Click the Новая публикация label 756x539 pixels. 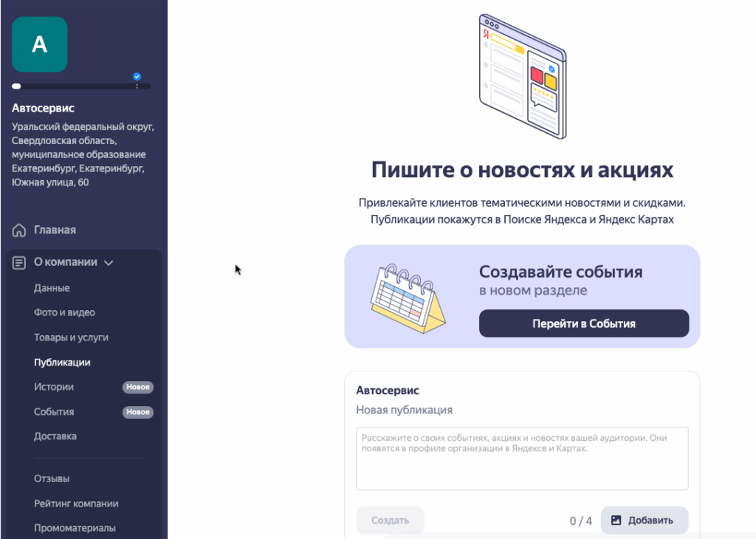404,410
